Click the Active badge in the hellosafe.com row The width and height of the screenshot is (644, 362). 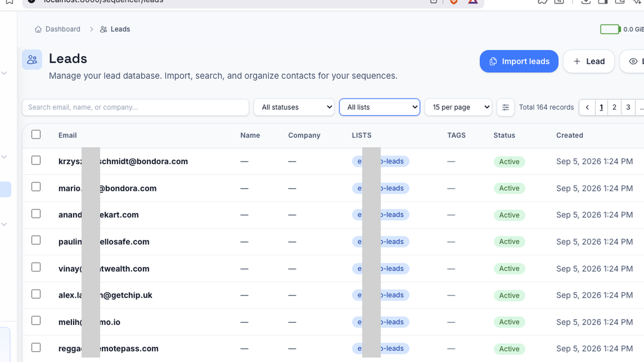509,242
